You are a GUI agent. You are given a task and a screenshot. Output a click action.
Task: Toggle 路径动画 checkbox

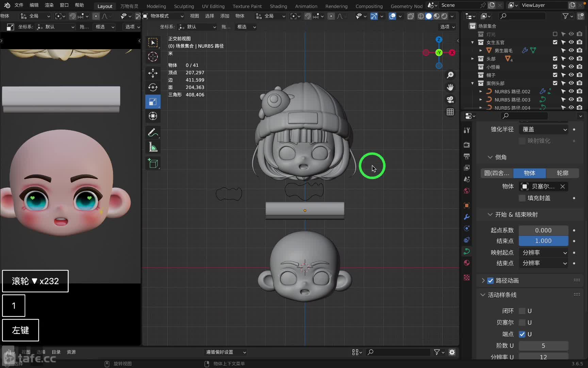490,280
